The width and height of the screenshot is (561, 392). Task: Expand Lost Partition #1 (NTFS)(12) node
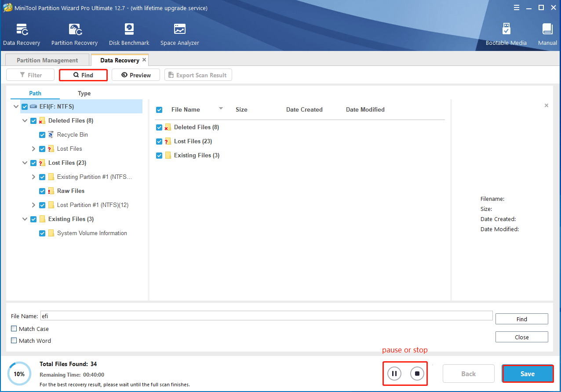[x=33, y=205]
